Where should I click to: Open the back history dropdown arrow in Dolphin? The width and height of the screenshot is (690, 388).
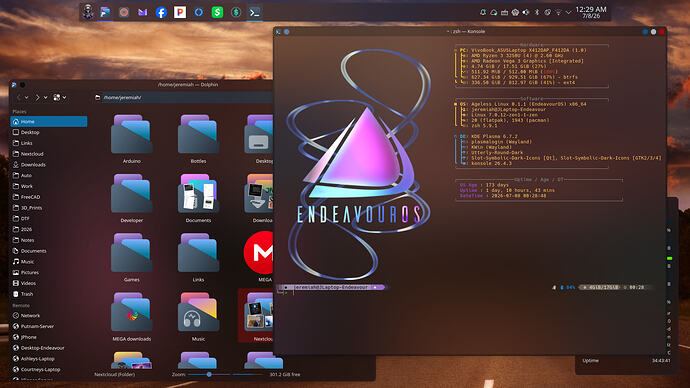[x=26, y=97]
